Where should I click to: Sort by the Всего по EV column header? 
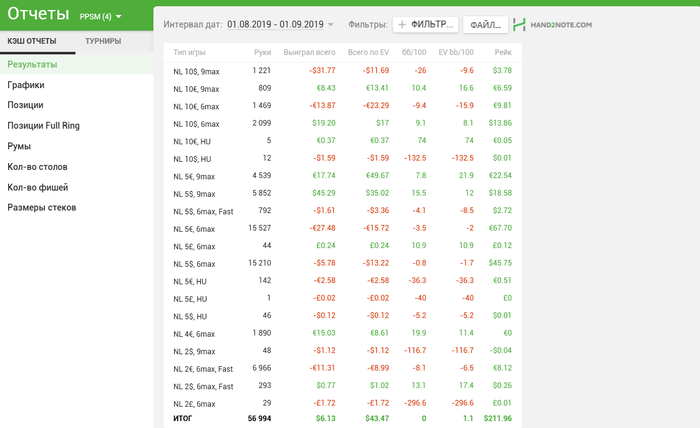coord(368,52)
